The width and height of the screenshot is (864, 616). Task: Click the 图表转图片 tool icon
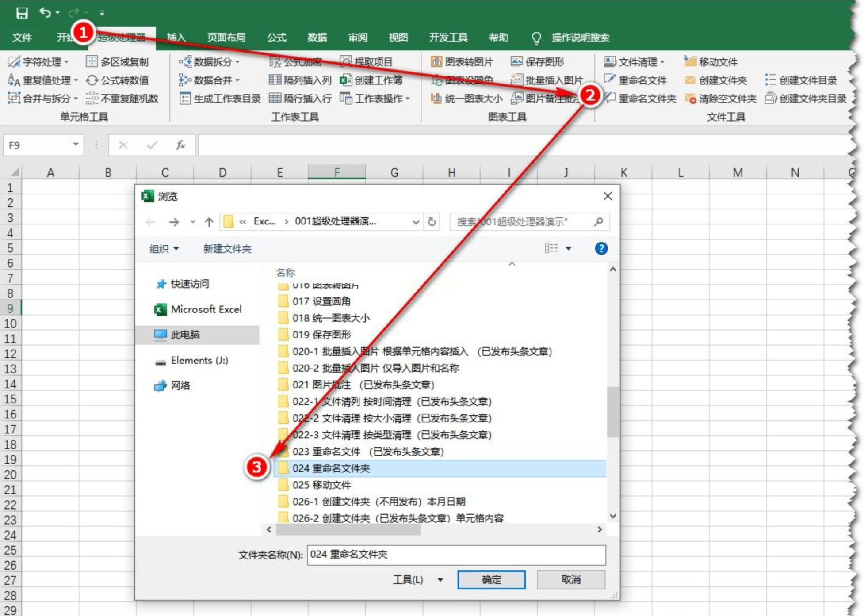click(436, 61)
